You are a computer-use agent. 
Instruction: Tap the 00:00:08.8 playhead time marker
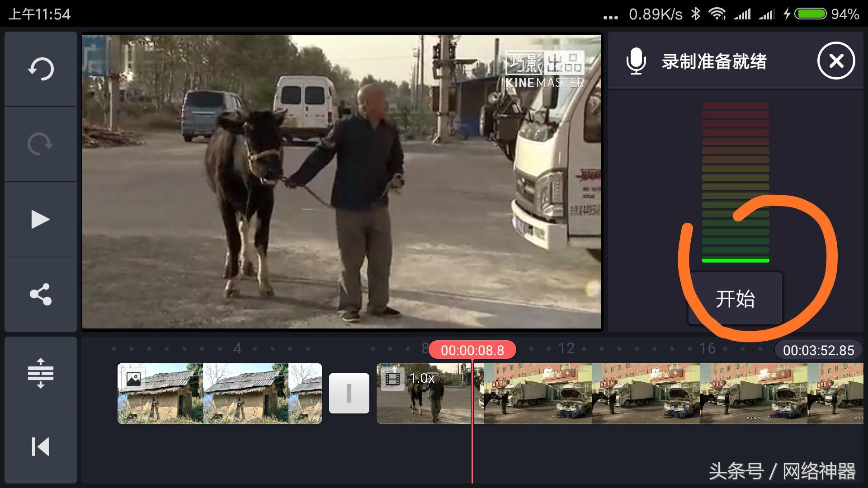472,350
